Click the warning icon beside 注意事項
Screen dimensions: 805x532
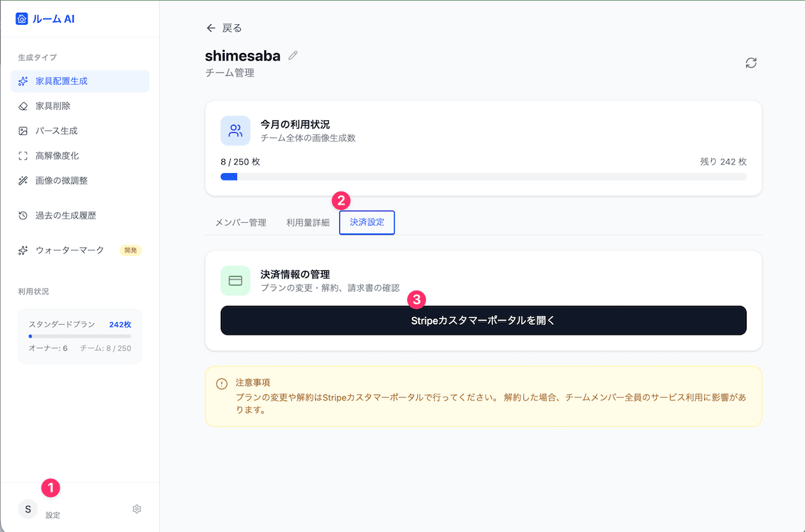[x=221, y=384]
